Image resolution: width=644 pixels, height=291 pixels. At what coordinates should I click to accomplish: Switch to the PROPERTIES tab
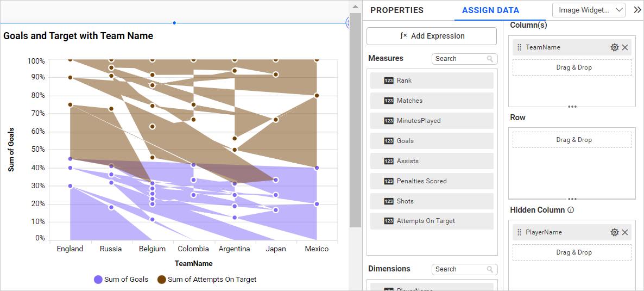point(396,10)
